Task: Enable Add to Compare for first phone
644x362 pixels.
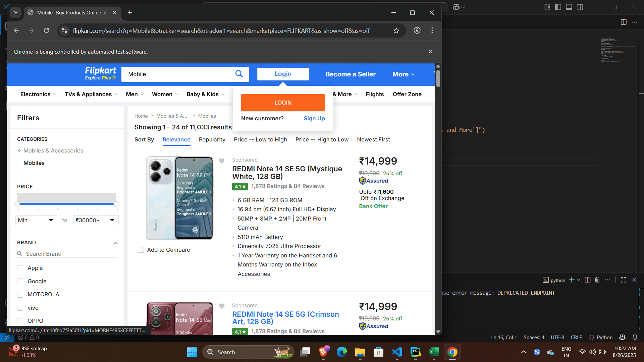Action: pos(141,250)
